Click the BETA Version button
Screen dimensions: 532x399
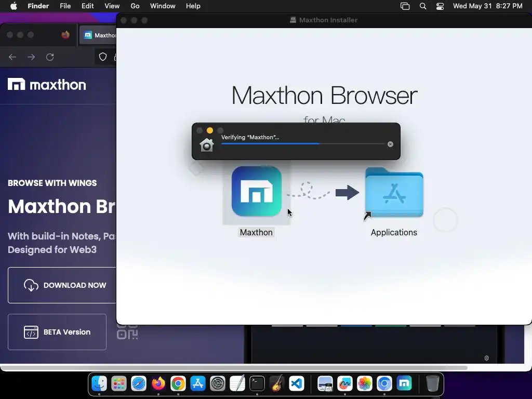click(x=57, y=332)
